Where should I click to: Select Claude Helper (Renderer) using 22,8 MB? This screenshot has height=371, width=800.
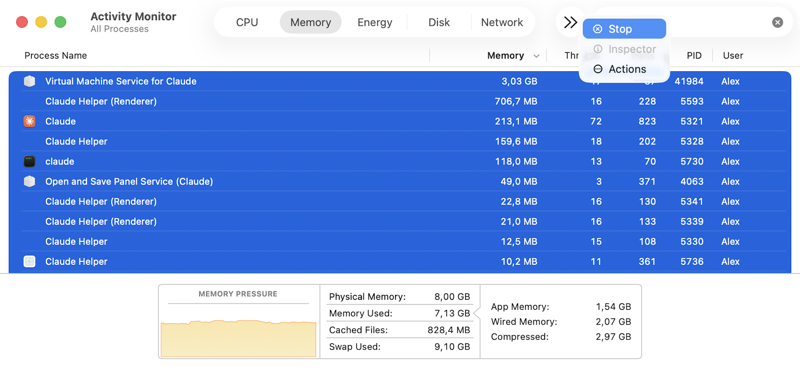[x=400, y=202]
